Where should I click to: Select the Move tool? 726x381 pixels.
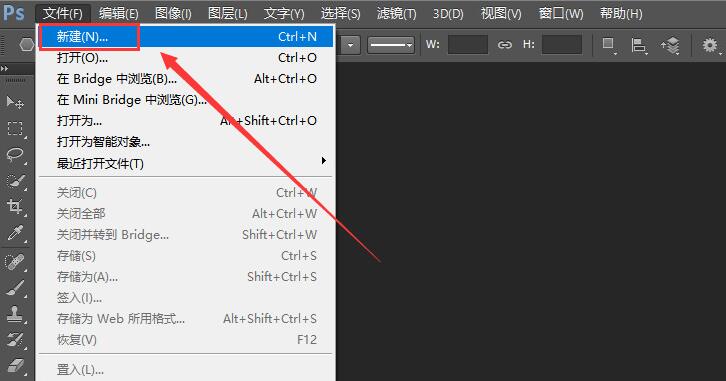[15, 102]
